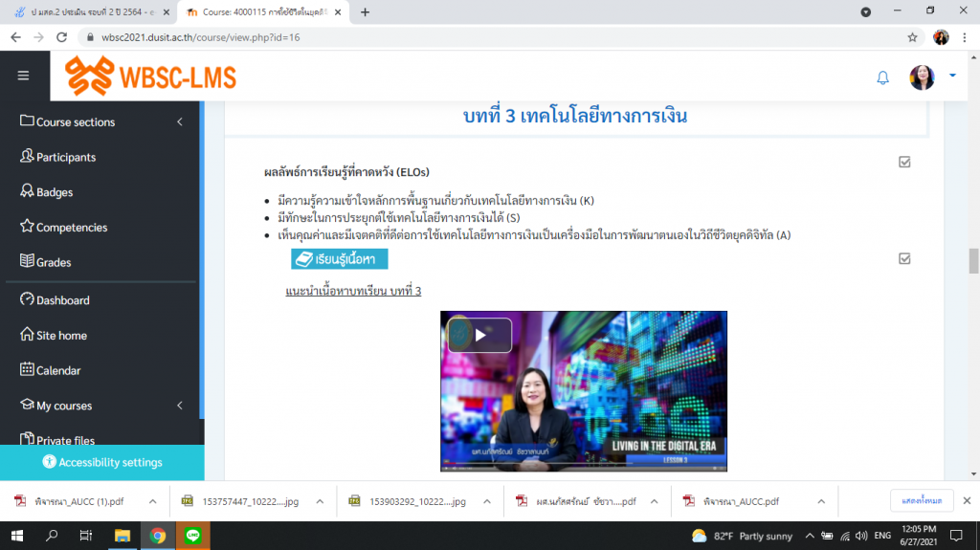Open download พิจารณา_AUCC.pdf

[731, 501]
